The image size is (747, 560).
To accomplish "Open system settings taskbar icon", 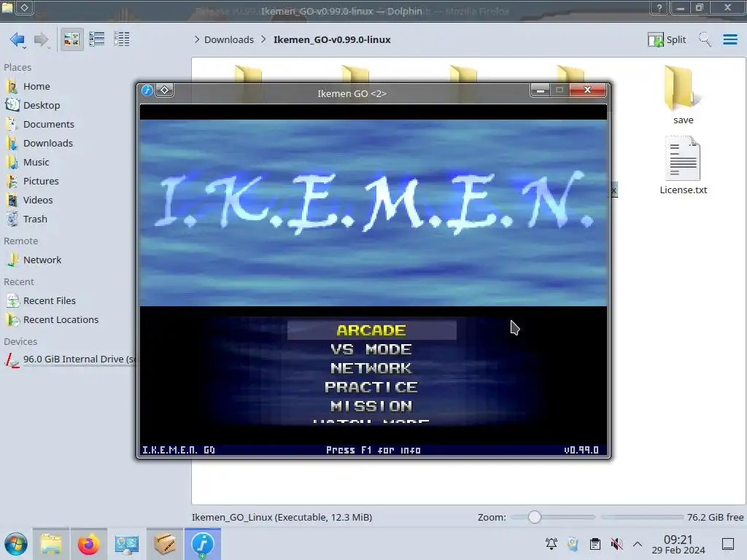I will 127,544.
